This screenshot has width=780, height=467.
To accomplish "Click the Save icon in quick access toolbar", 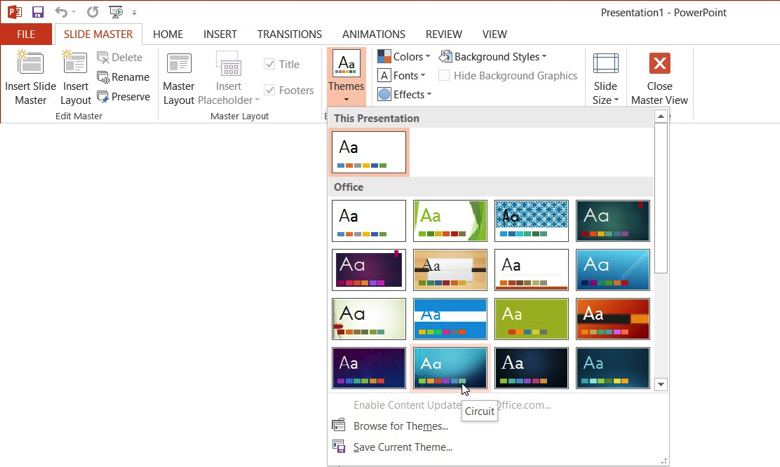I will pos(38,12).
